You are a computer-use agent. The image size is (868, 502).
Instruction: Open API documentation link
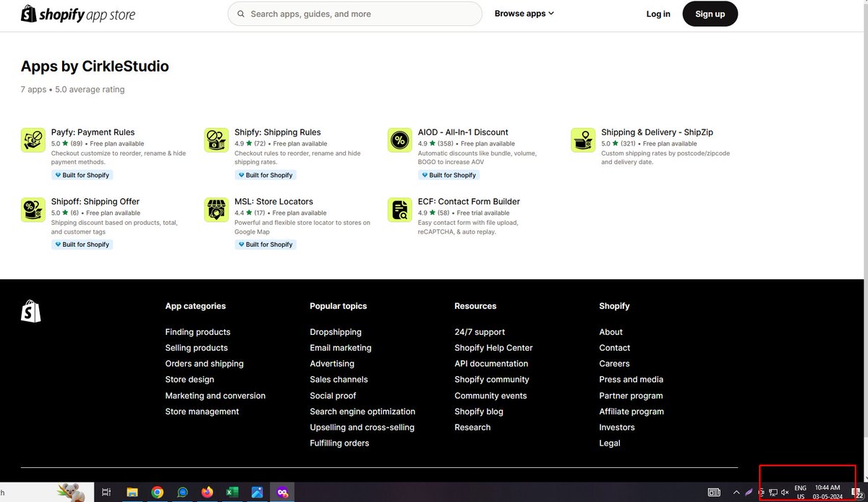pos(491,364)
